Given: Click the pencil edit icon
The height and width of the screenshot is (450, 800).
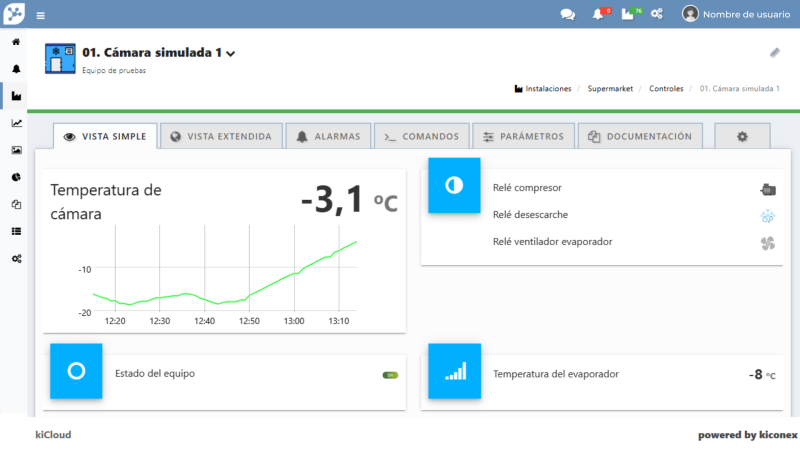Looking at the screenshot, I should (774, 52).
